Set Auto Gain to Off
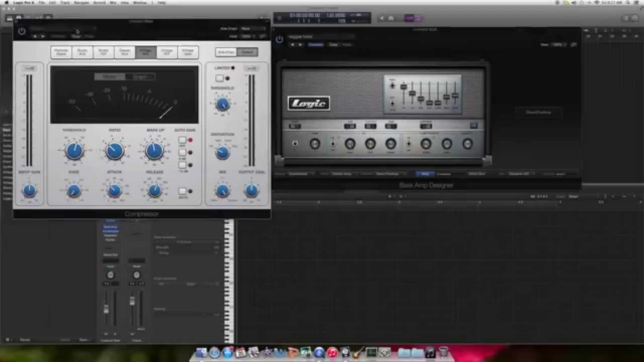The image size is (644, 362). coord(182,140)
